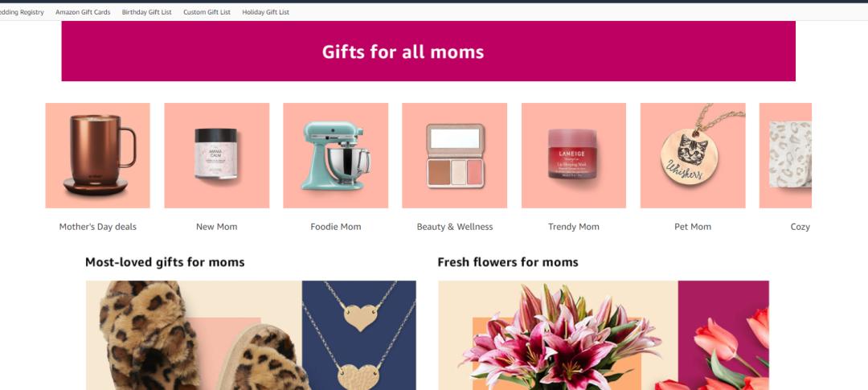The height and width of the screenshot is (390, 868).
Task: Open the gold heart necklaces image
Action: click(x=358, y=335)
